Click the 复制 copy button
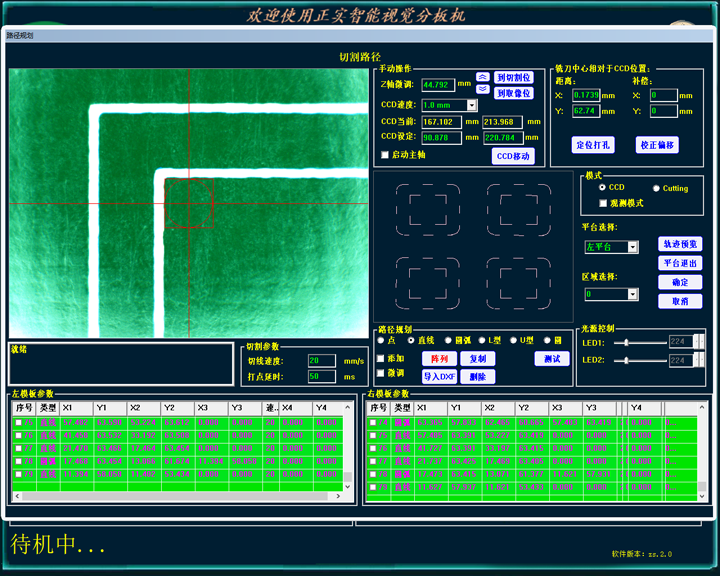 click(x=478, y=359)
